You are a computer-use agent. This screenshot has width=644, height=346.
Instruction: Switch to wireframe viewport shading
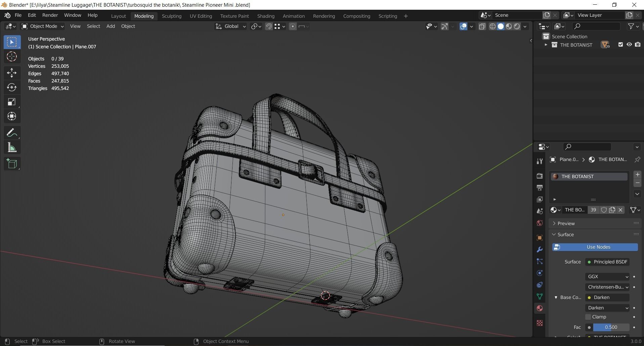pyautogui.click(x=492, y=27)
